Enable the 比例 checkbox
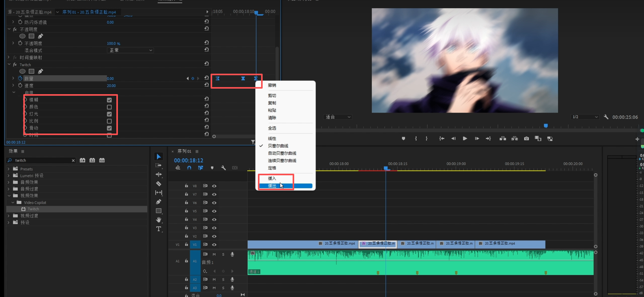 [x=109, y=121]
